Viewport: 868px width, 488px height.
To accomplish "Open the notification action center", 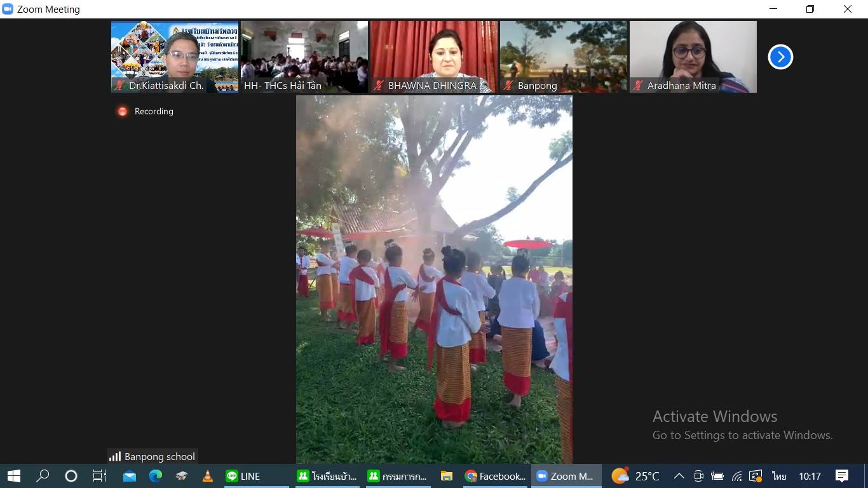I will pos(842,476).
